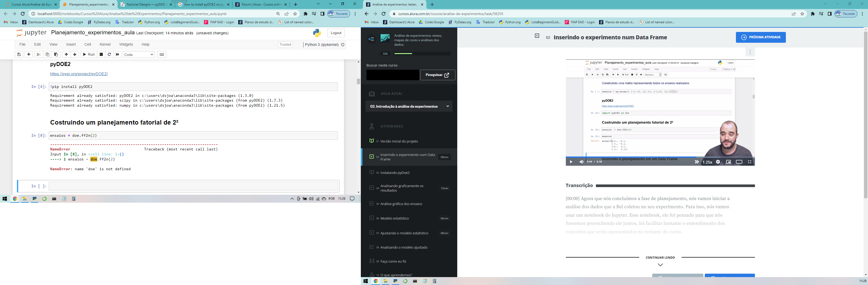Image resolution: width=868 pixels, height=285 pixels.
Task: Open the Cell menu in Jupyter
Action: coord(88,44)
